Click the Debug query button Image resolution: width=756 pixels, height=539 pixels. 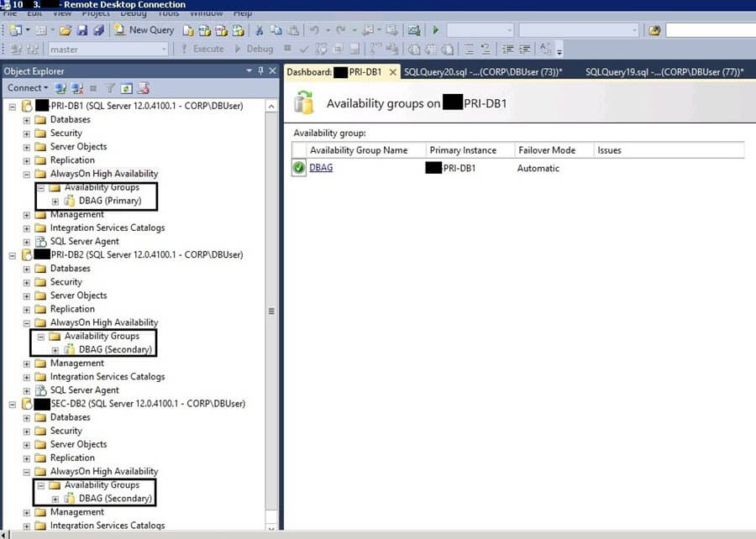pos(254,49)
